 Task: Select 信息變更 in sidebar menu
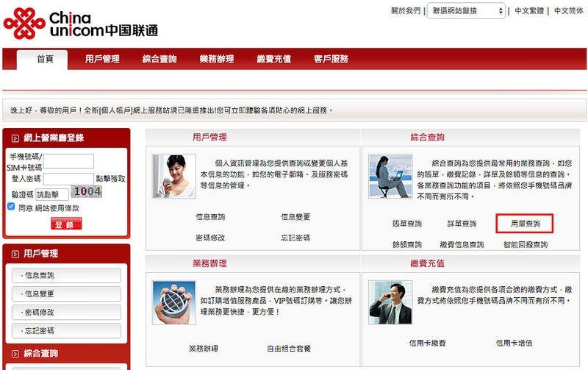[x=66, y=293]
